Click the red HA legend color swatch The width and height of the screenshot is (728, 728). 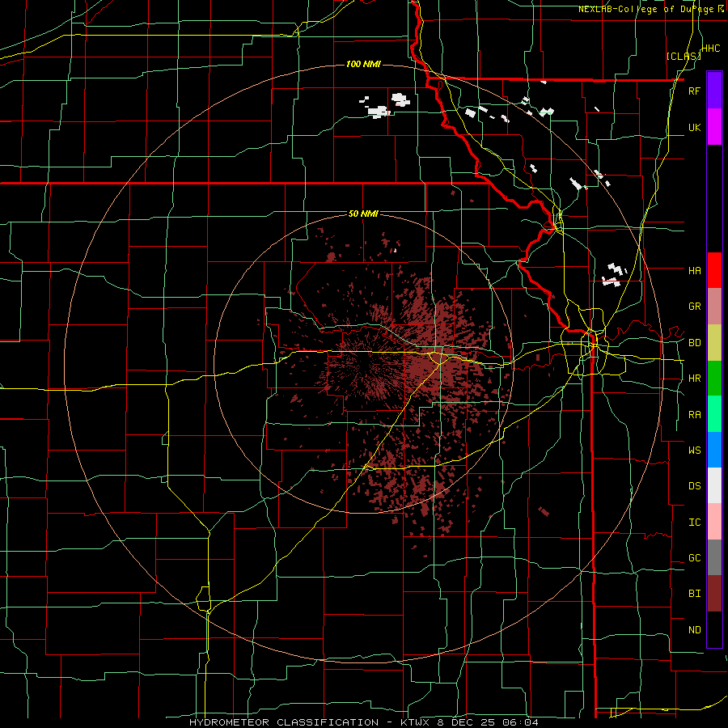pos(714,270)
